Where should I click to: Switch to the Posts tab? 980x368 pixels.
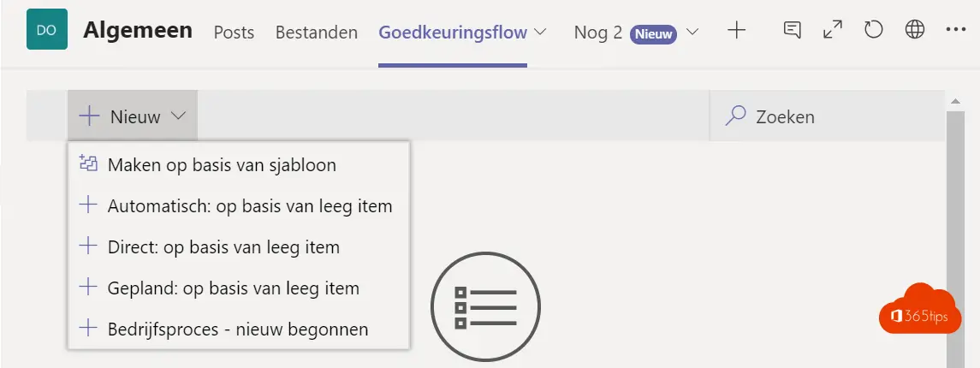[234, 33]
